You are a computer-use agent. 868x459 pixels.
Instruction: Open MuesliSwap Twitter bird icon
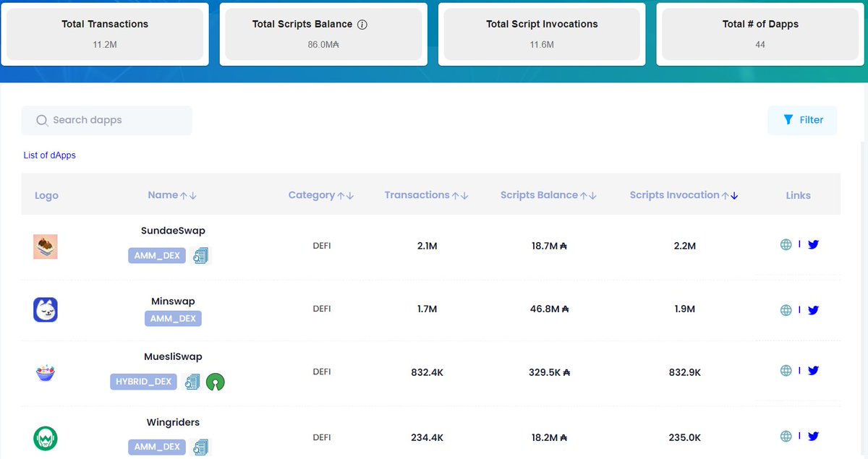point(813,371)
